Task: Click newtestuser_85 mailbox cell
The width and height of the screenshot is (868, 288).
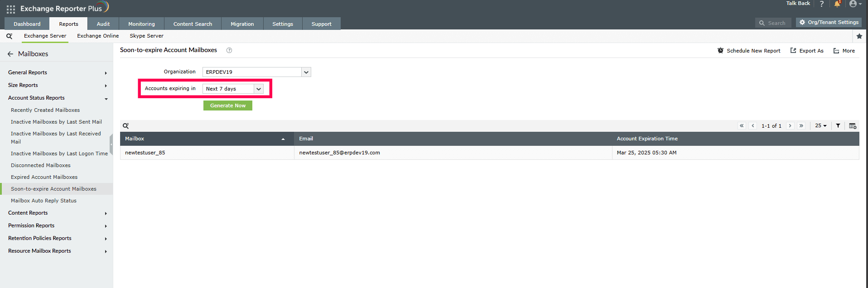Action: (x=207, y=153)
